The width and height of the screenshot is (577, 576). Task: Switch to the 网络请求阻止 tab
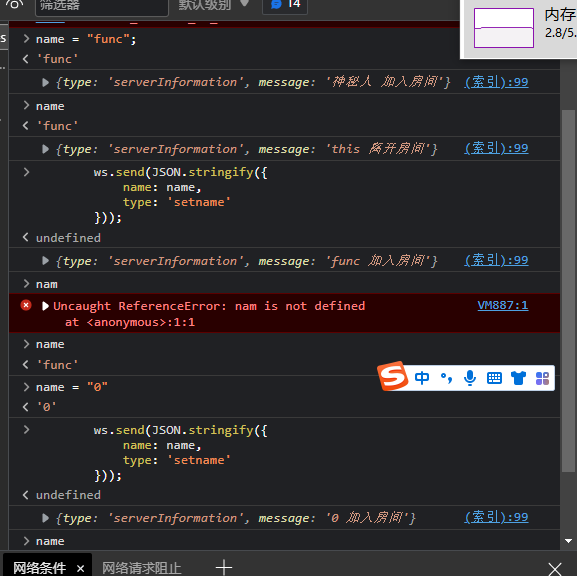[x=142, y=568]
